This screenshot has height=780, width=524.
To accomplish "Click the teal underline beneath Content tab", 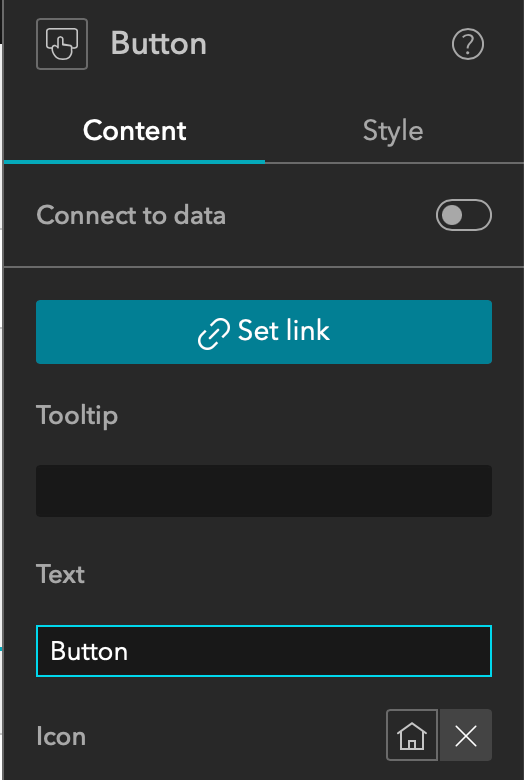I will [134, 162].
